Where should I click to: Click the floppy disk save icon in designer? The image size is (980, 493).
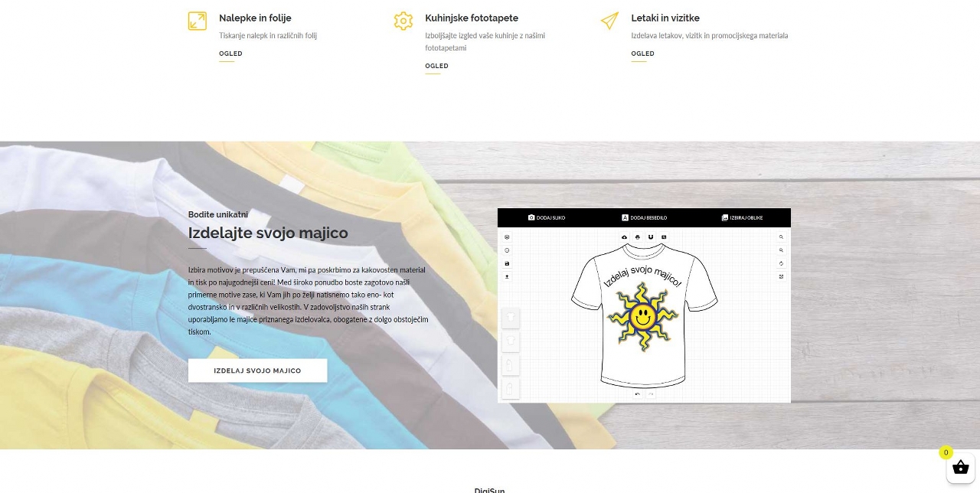(x=507, y=263)
